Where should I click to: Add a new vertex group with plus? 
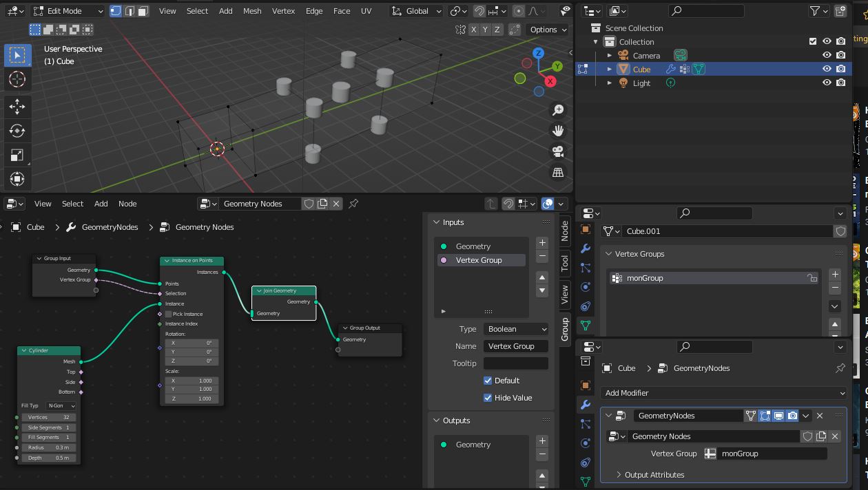(835, 274)
